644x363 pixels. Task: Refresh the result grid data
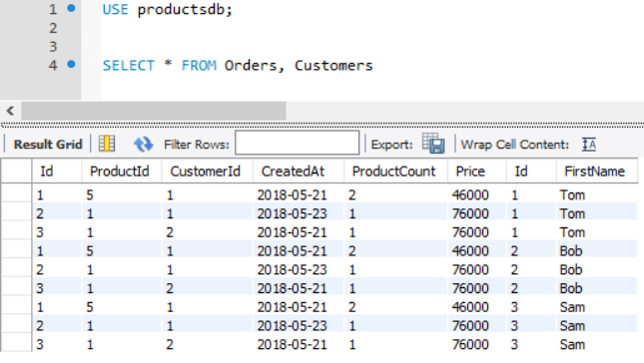point(143,145)
